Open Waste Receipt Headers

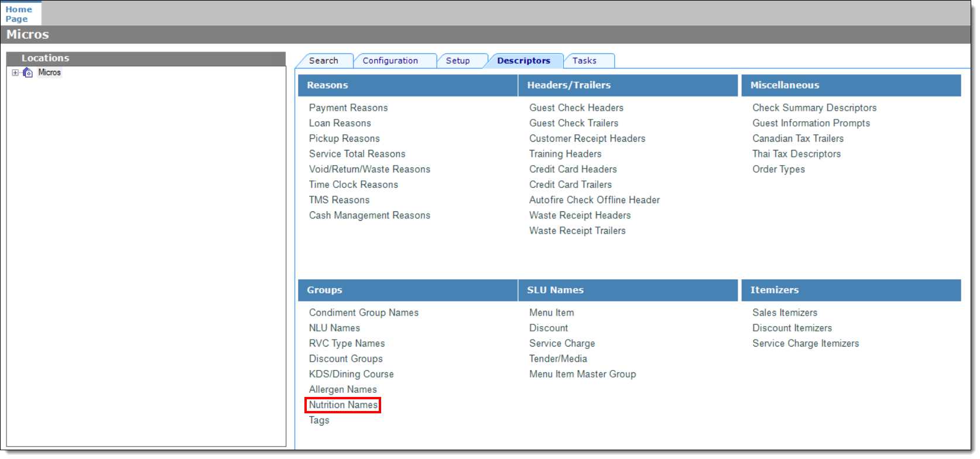(580, 215)
